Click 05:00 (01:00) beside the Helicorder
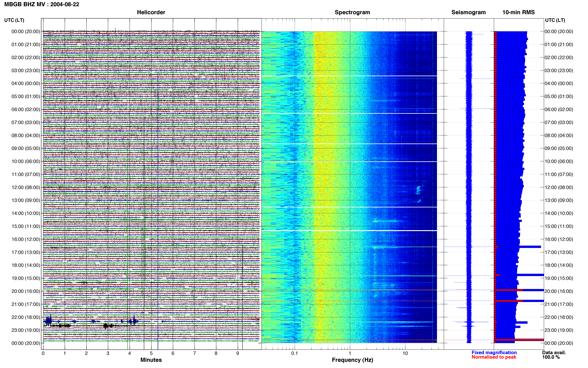The width and height of the screenshot is (588, 368). [x=26, y=96]
